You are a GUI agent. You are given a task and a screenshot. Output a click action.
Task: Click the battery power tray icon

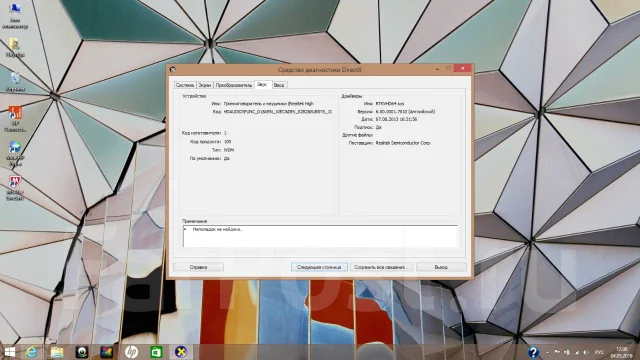tap(567, 352)
